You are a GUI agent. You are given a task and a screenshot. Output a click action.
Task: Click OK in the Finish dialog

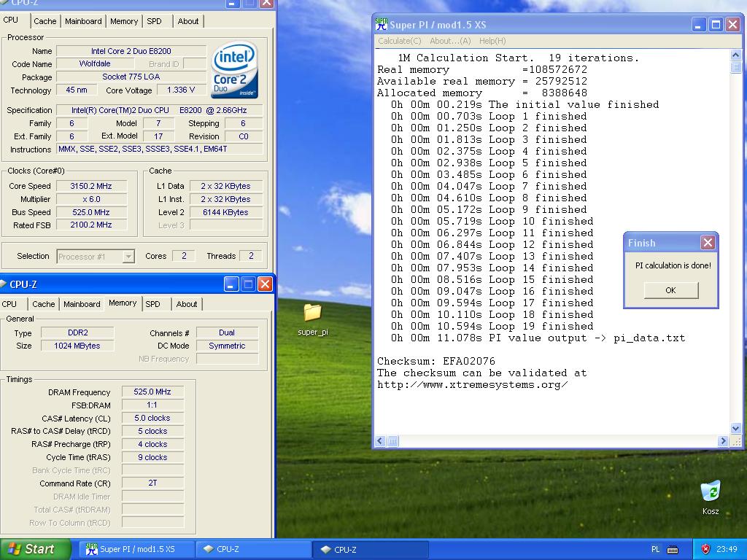(x=671, y=290)
